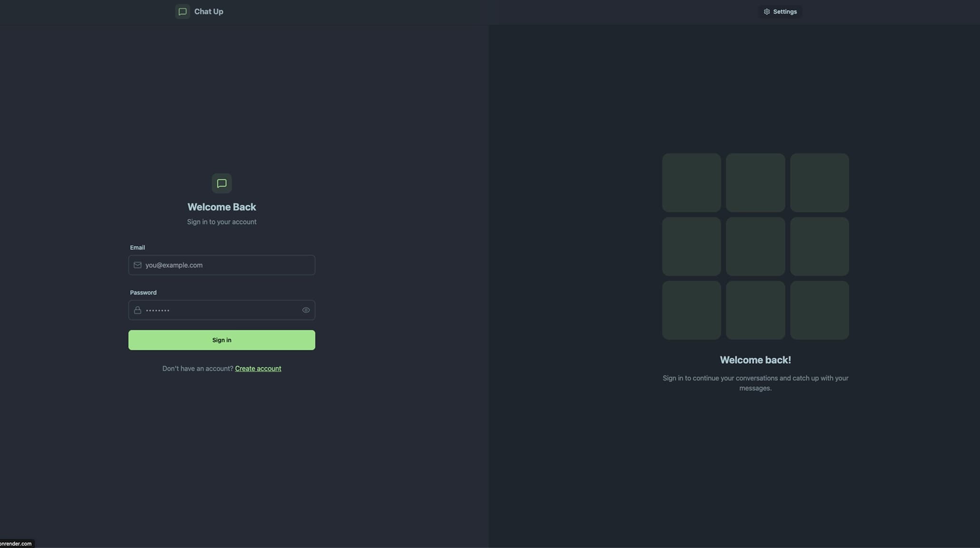
Task: Click the Email input field
Action: 221,265
